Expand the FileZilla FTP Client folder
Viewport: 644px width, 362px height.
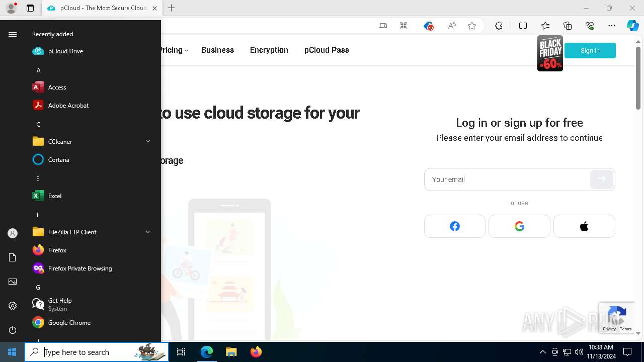91,232
